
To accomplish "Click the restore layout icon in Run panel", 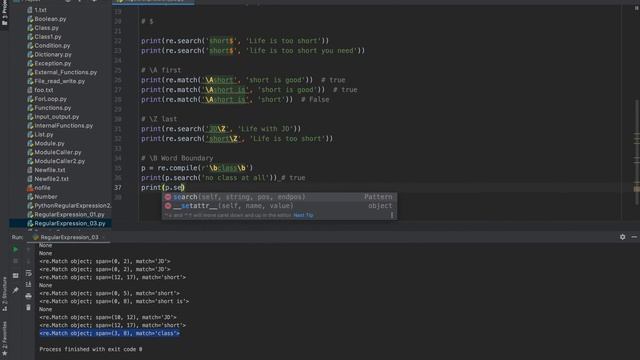I will (x=16, y=276).
